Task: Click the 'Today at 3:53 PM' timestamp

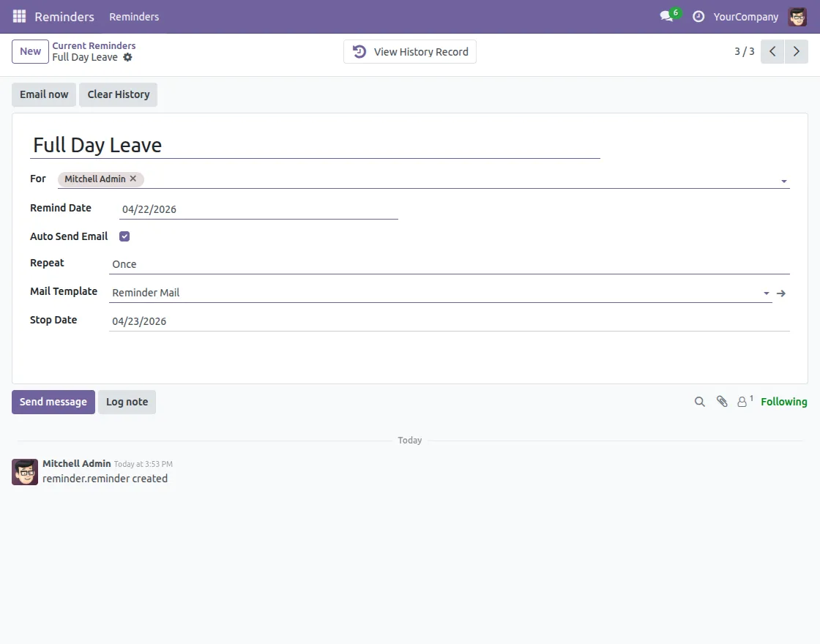Action: 143,464
